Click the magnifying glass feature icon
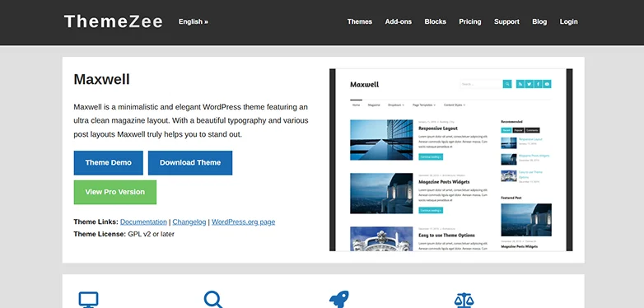Viewport: 644px width, 308px height. point(213,300)
